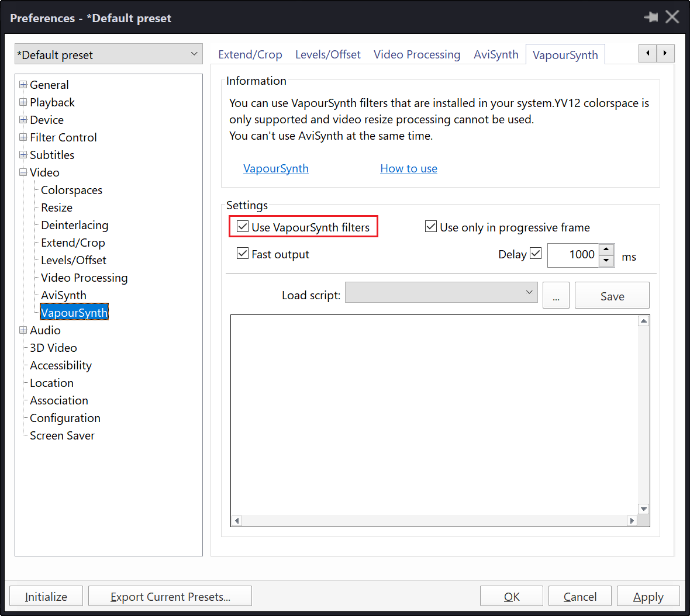Disable Fast output checkbox
Viewport: 690px width, 616px height.
click(x=243, y=253)
